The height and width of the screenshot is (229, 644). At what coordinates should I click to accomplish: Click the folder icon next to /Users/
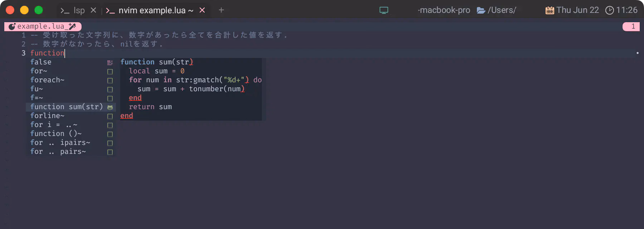[x=481, y=10]
